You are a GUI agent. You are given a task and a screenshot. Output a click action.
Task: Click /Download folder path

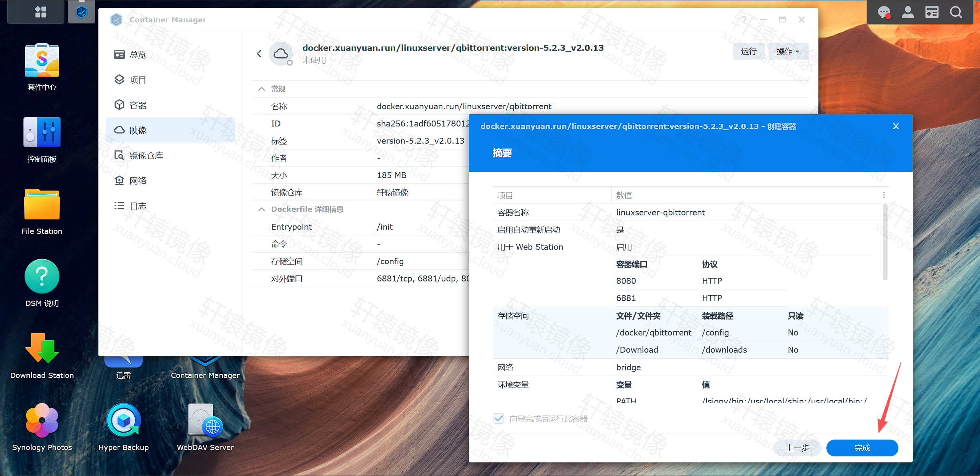pos(637,350)
